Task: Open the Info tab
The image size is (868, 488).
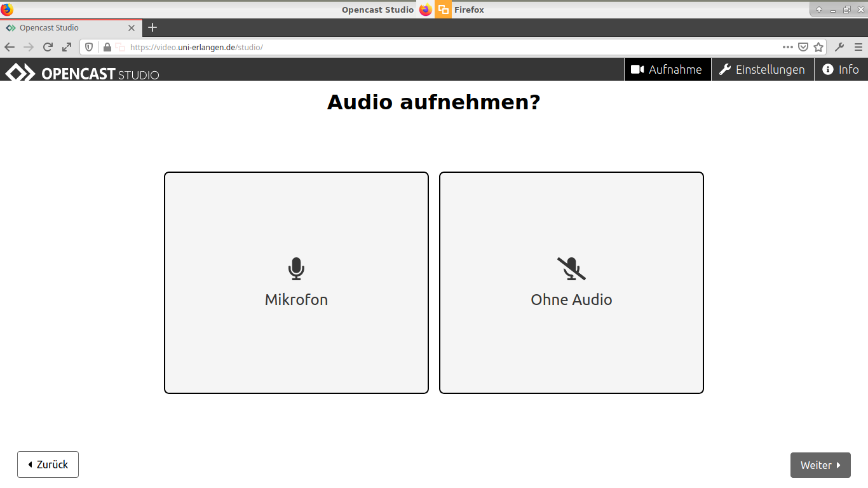Action: [841, 70]
